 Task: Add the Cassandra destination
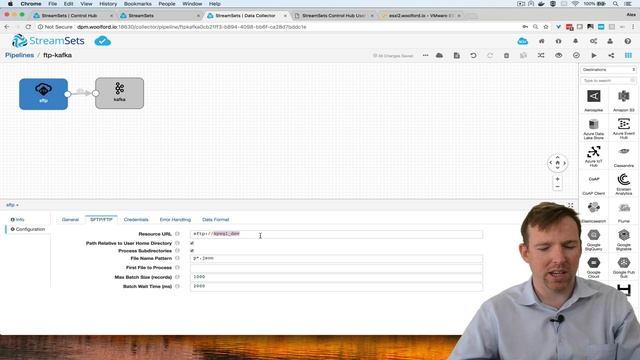[x=624, y=156]
